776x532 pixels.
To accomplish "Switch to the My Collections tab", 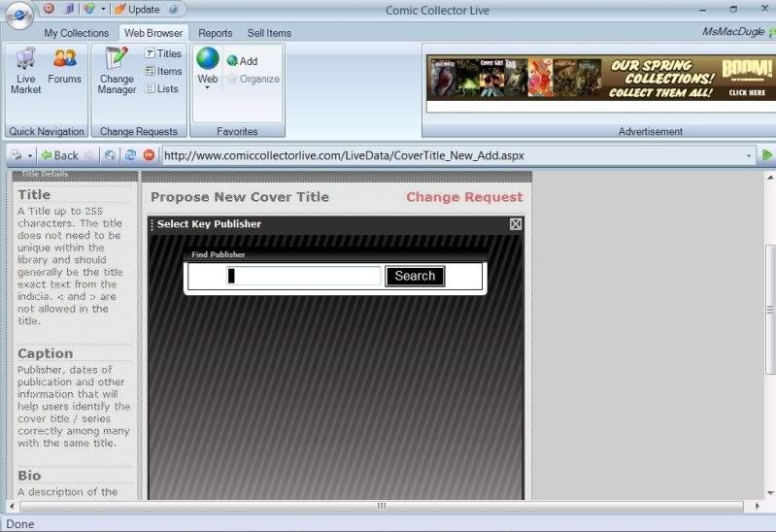I will (76, 33).
